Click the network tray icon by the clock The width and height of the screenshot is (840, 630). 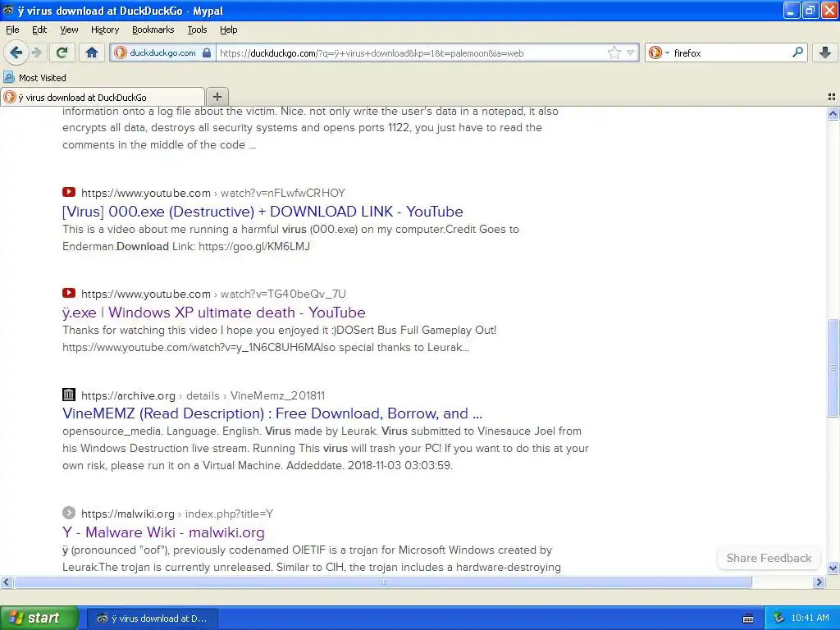(778, 619)
